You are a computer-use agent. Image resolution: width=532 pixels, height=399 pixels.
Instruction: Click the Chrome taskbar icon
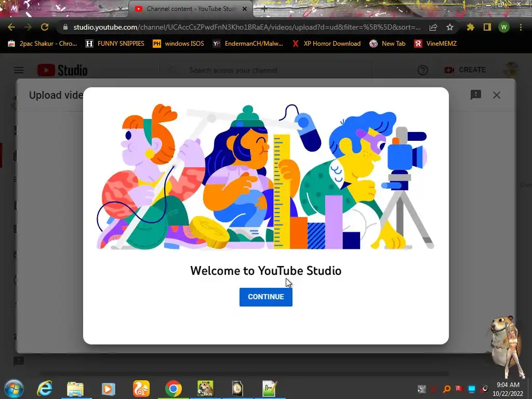point(174,389)
